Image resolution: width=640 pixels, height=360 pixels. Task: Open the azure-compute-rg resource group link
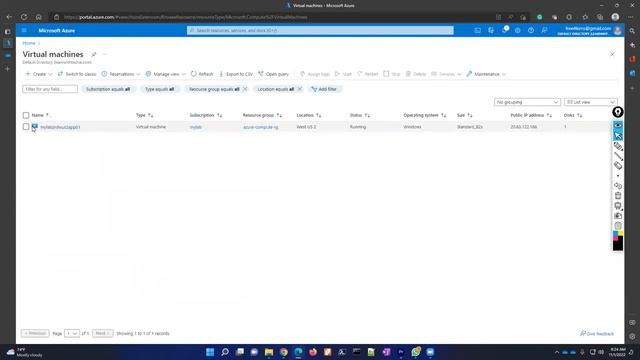[x=260, y=127]
